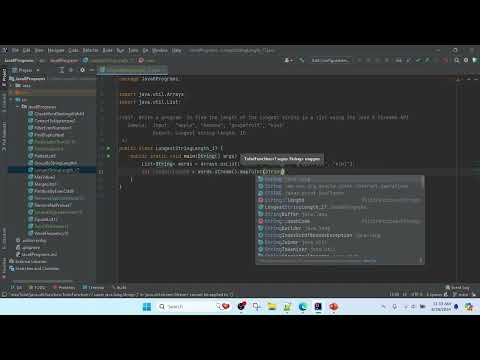Screen dimensions: 480x360
Task: Click UTF-8 encoding in status bar
Action: pyautogui.click(x=417, y=294)
